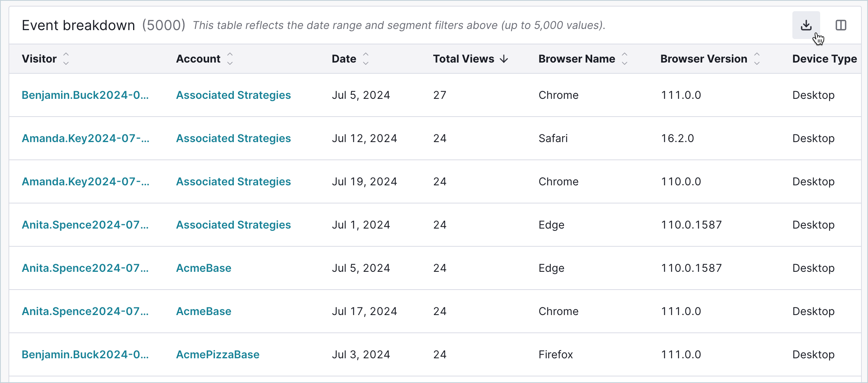Image resolution: width=868 pixels, height=383 pixels.
Task: Select version 110.0.0 in Jul 19 row
Action: pyautogui.click(x=681, y=181)
